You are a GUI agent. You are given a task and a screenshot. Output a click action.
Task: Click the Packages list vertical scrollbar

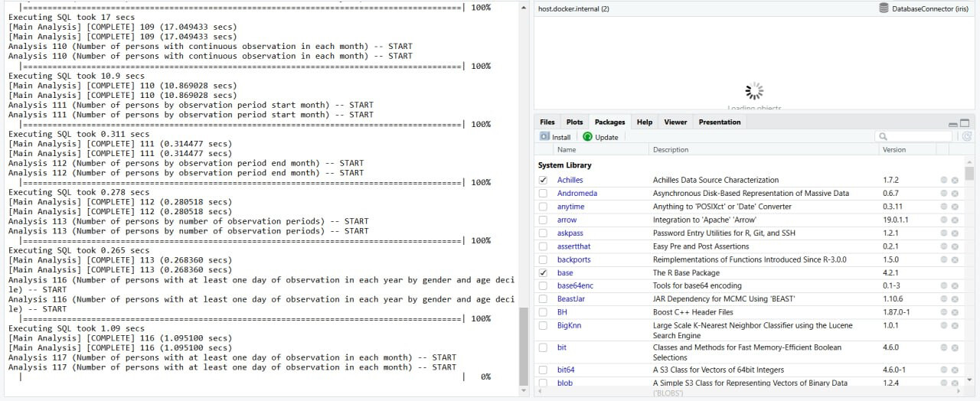coord(970,173)
